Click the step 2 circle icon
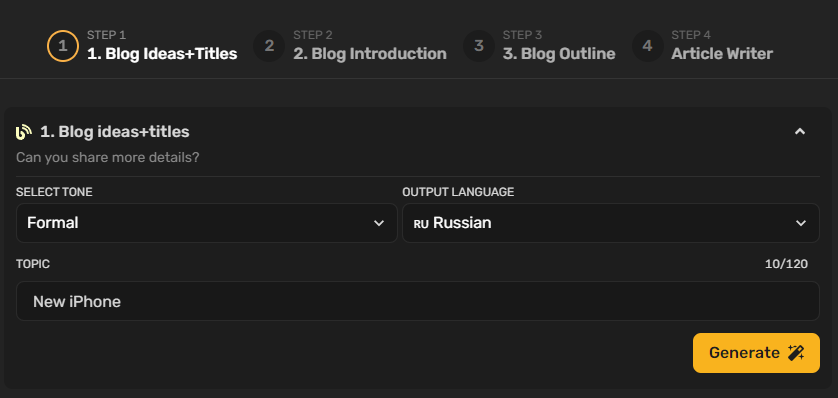This screenshot has height=398, width=838. pos(269,46)
